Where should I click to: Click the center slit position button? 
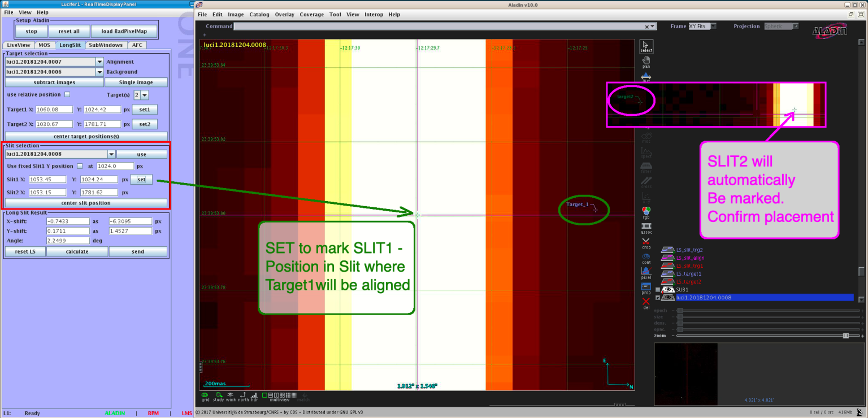pos(86,203)
